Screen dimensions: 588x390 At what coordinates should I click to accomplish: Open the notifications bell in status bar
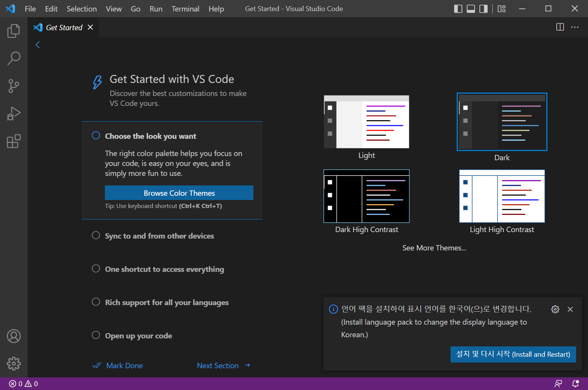point(575,383)
